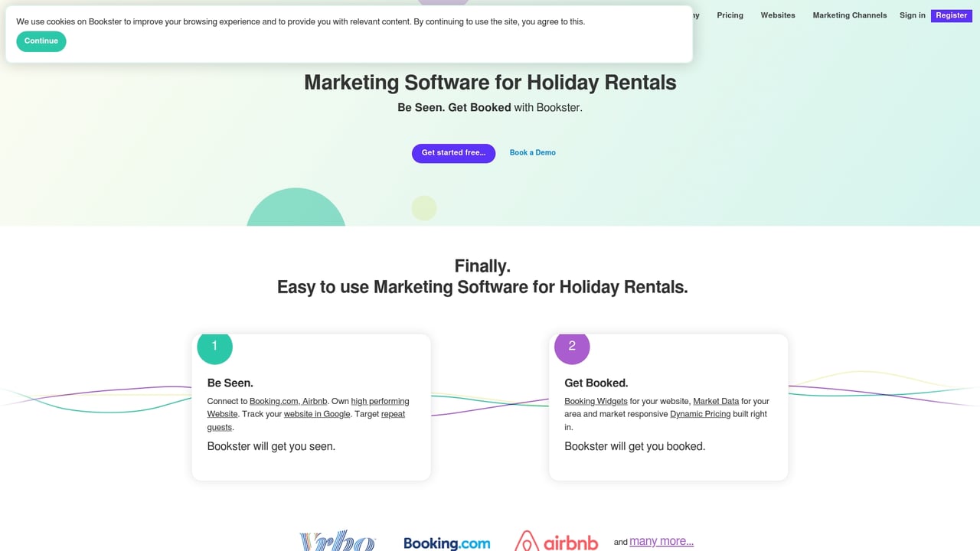
Task: Click the Airbnb logo
Action: tap(557, 540)
